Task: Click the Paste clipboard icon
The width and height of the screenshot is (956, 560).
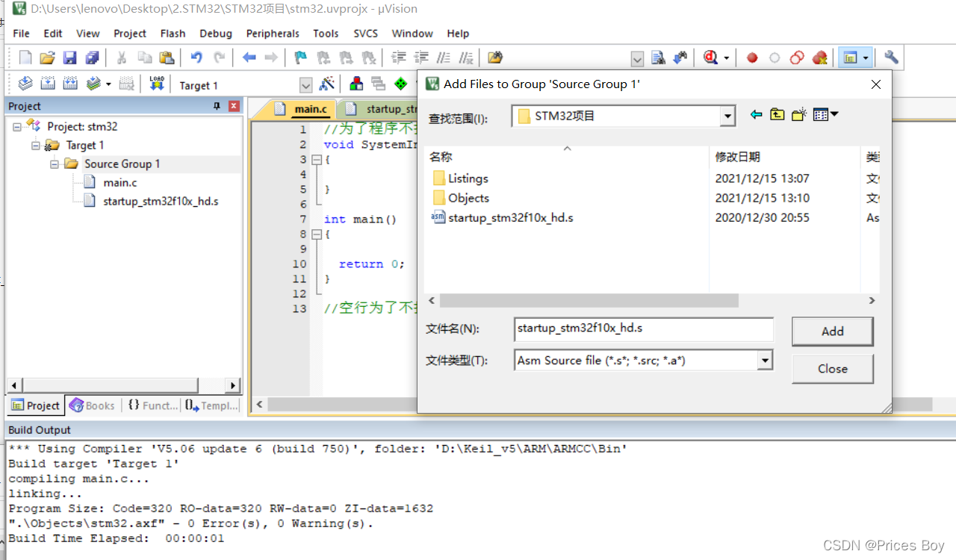Action: click(167, 57)
